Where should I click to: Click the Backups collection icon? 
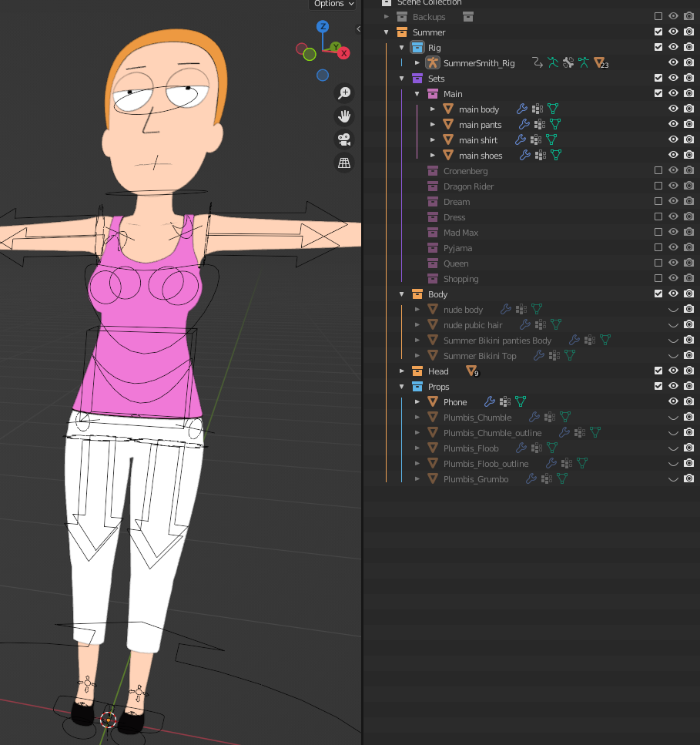[402, 17]
